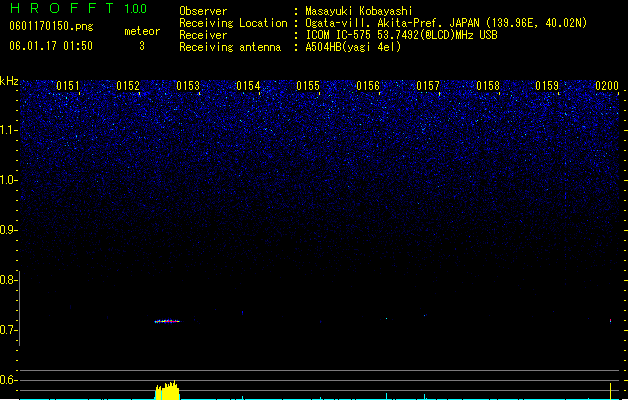The width and height of the screenshot is (629, 400).
Task: Click the 0152 time marker
Action: coord(128,86)
